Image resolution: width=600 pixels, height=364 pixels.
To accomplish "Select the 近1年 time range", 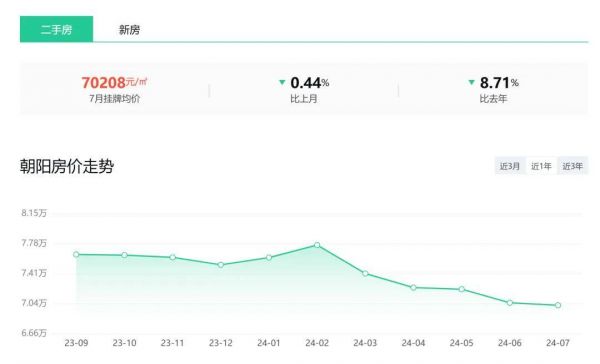I will coord(541,166).
